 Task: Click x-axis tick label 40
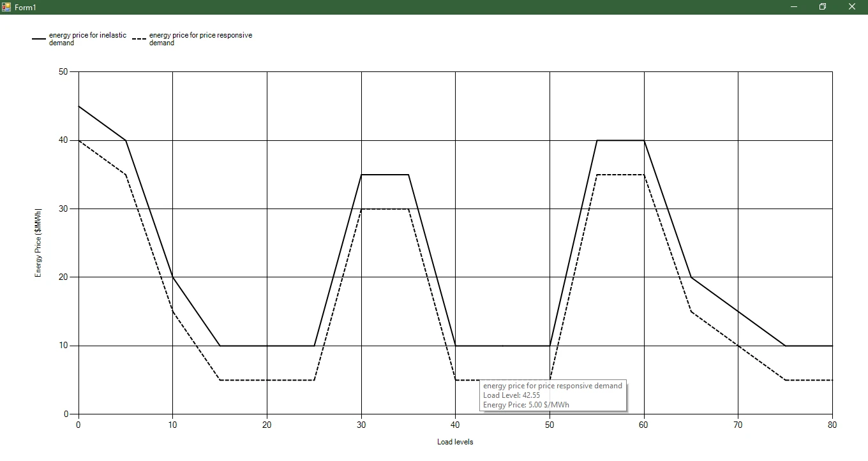tap(455, 425)
